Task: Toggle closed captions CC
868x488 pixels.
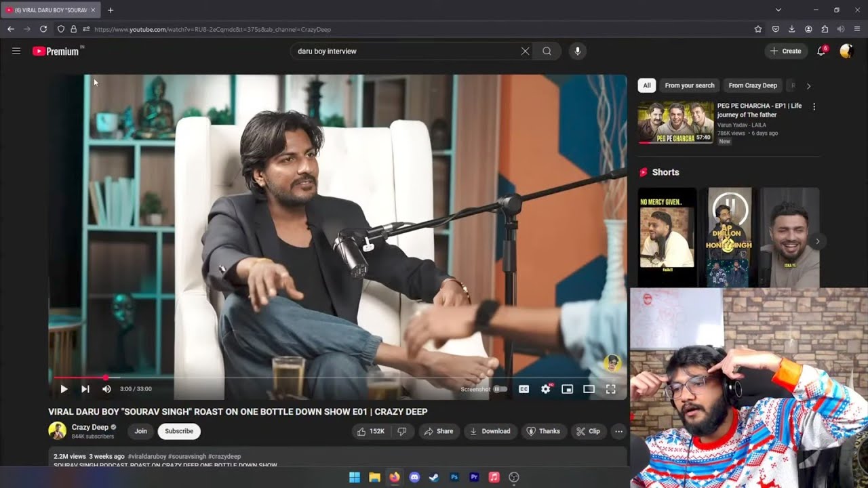Action: click(524, 389)
